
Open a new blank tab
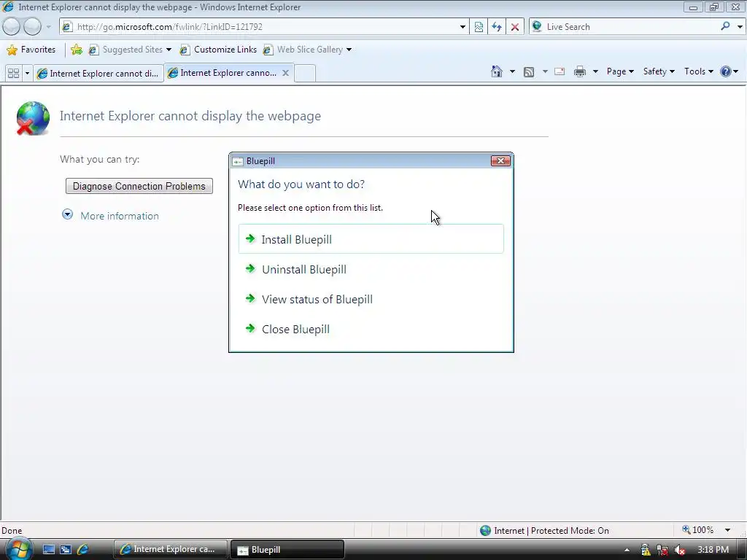tap(305, 74)
